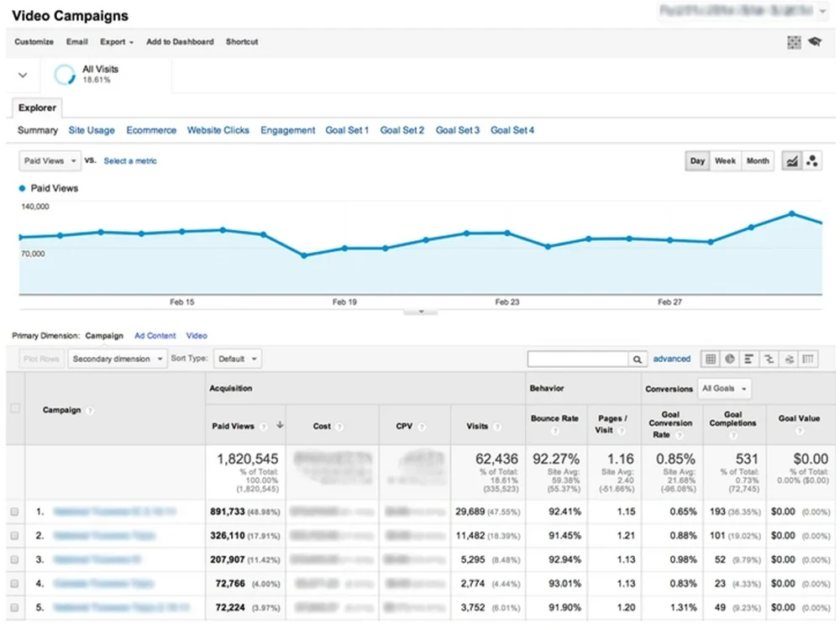The width and height of the screenshot is (840, 630).
Task: Focus the table search input field
Action: pos(578,359)
